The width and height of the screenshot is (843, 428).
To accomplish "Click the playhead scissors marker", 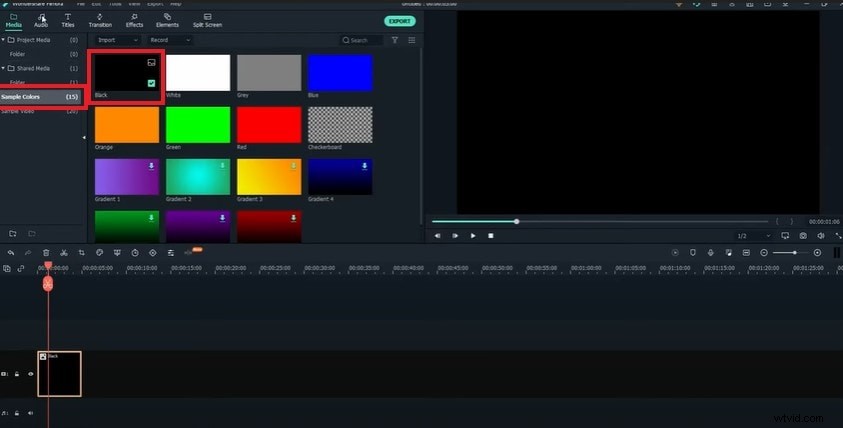I will (x=48, y=284).
